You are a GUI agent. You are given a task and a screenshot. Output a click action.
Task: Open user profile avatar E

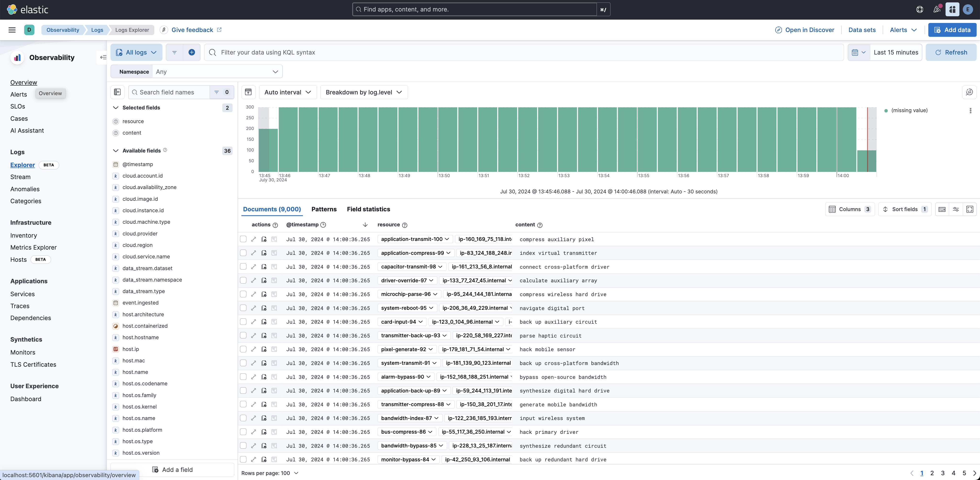click(968, 10)
